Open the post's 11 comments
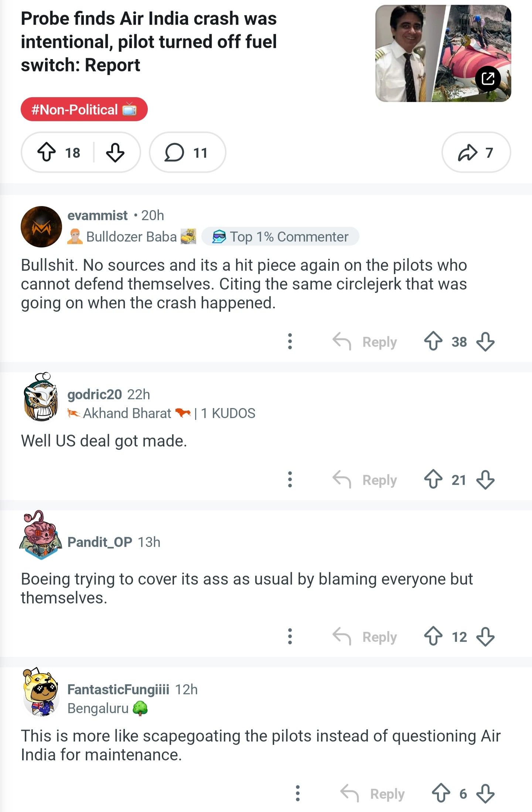 pos(187,152)
